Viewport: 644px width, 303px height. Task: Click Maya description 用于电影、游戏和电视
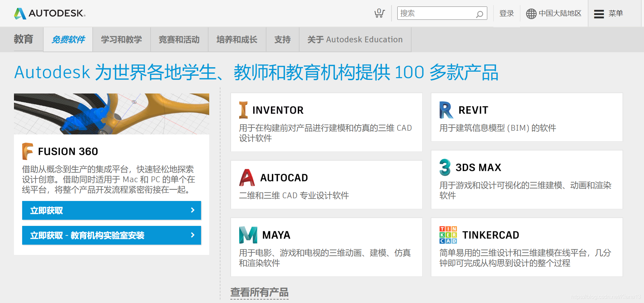325,258
